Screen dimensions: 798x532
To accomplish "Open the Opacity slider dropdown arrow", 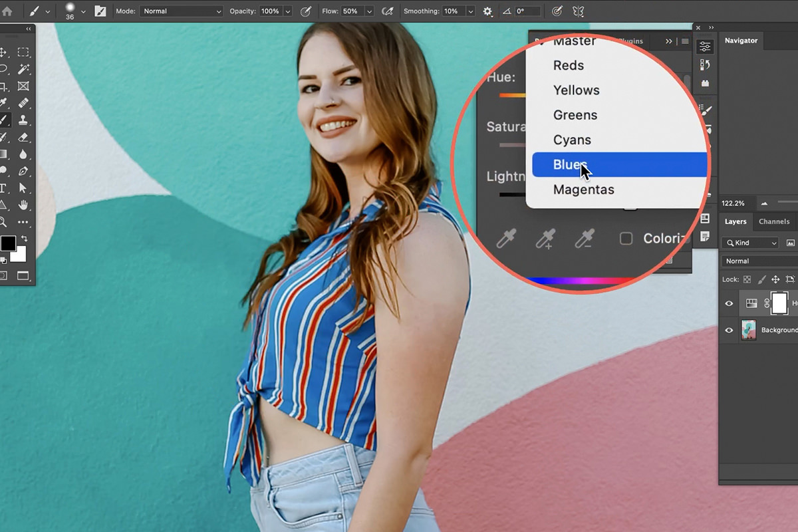I will [x=287, y=11].
